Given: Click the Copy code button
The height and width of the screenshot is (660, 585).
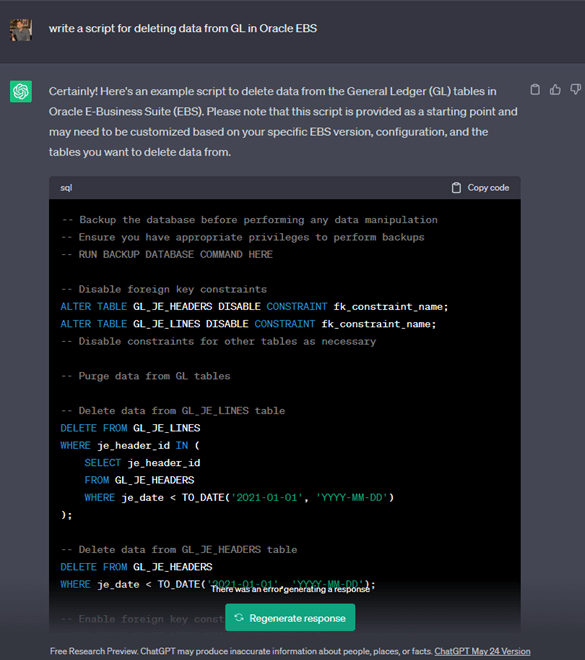Looking at the screenshot, I should [480, 188].
